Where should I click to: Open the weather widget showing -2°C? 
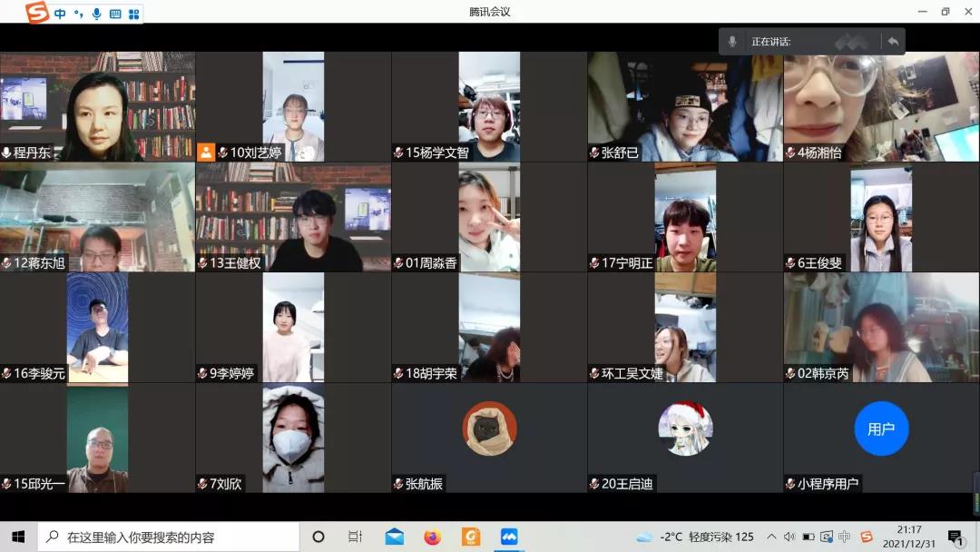tap(695, 537)
